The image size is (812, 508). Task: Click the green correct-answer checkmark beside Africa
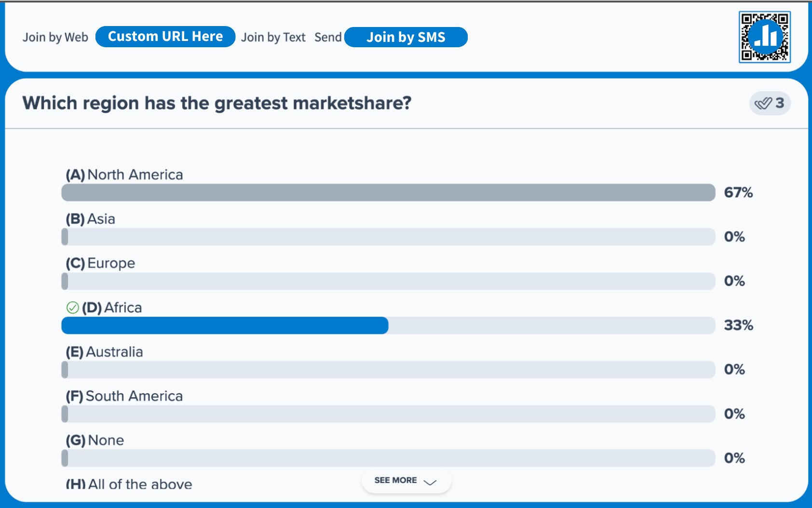click(72, 307)
